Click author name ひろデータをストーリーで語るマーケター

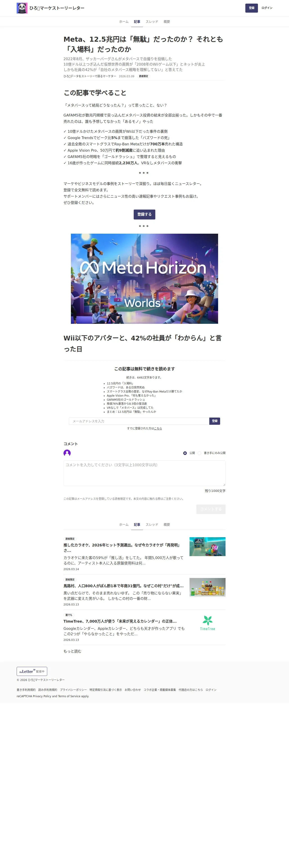pyautogui.click(x=90, y=76)
